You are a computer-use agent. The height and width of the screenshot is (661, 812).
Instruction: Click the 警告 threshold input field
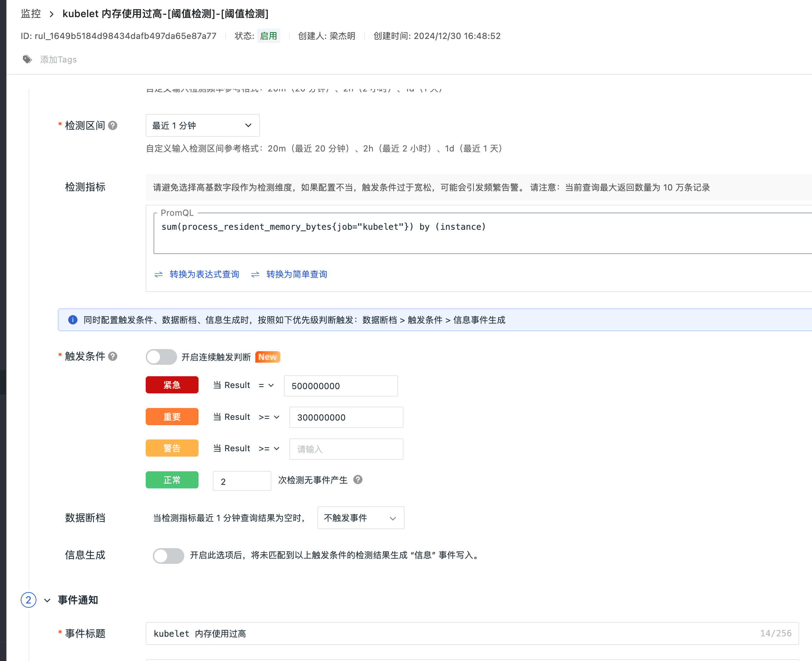(346, 449)
